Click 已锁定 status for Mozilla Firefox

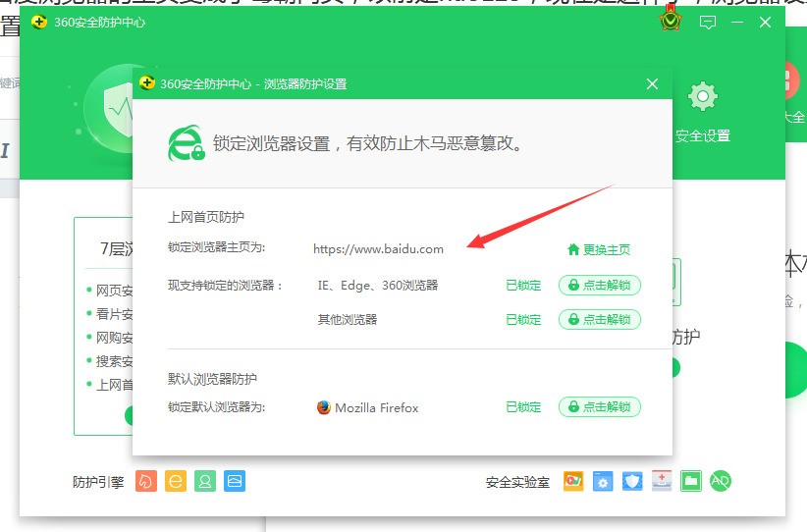coord(523,407)
